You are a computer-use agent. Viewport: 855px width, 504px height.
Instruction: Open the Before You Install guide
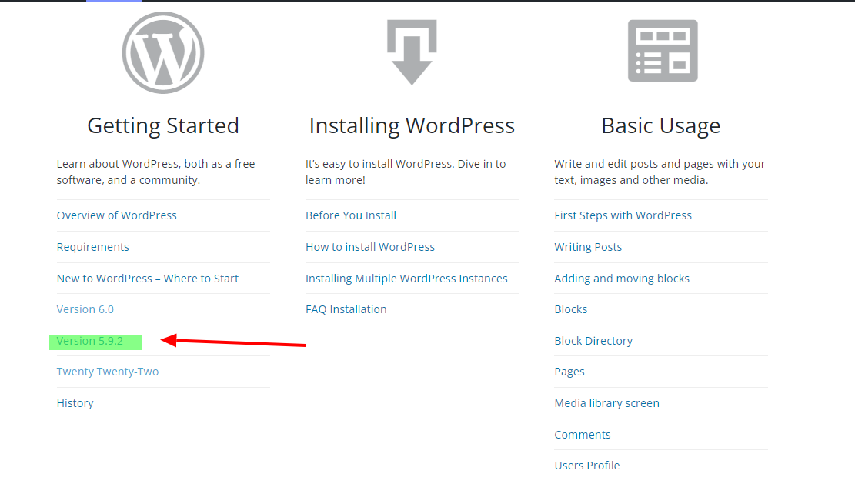351,215
